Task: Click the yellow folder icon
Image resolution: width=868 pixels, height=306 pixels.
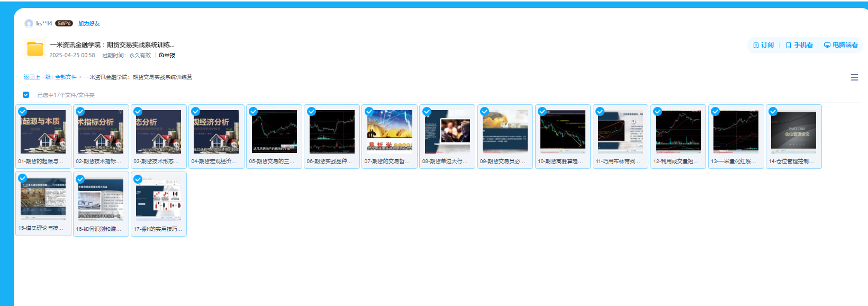Action: (x=35, y=49)
